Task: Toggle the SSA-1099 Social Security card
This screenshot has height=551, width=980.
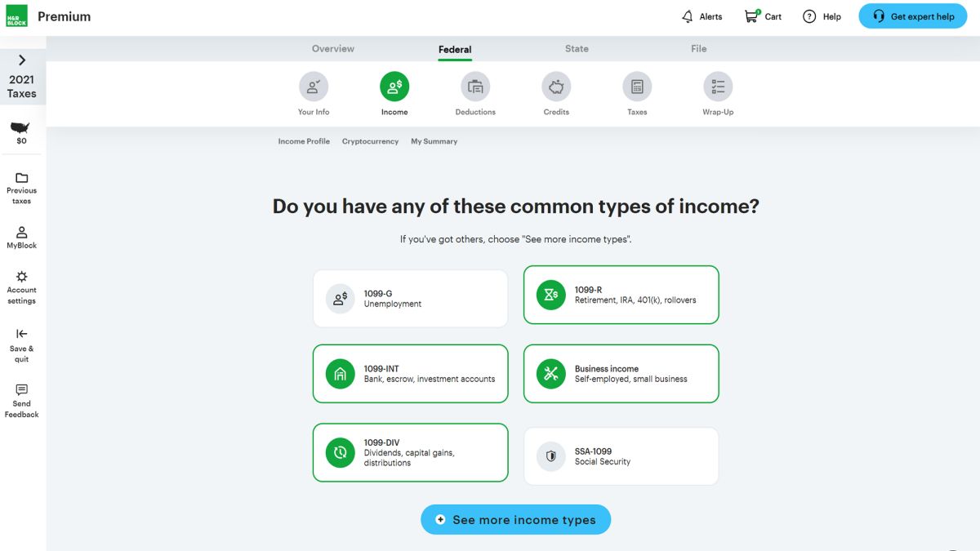Action: click(621, 456)
